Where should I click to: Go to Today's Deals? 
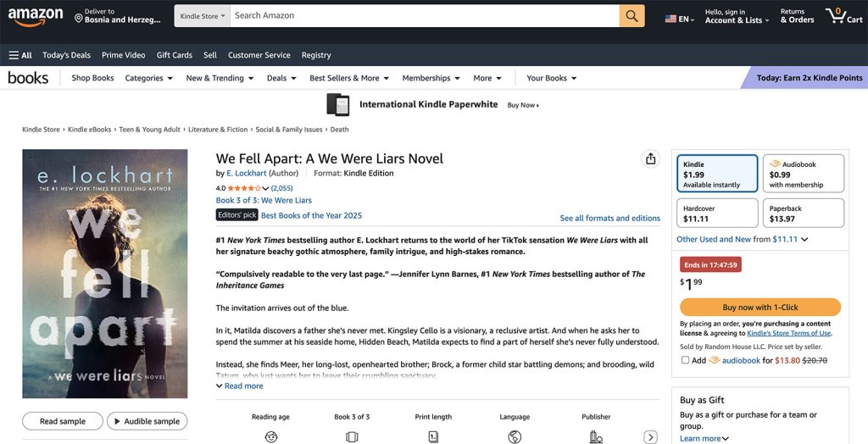pos(66,55)
